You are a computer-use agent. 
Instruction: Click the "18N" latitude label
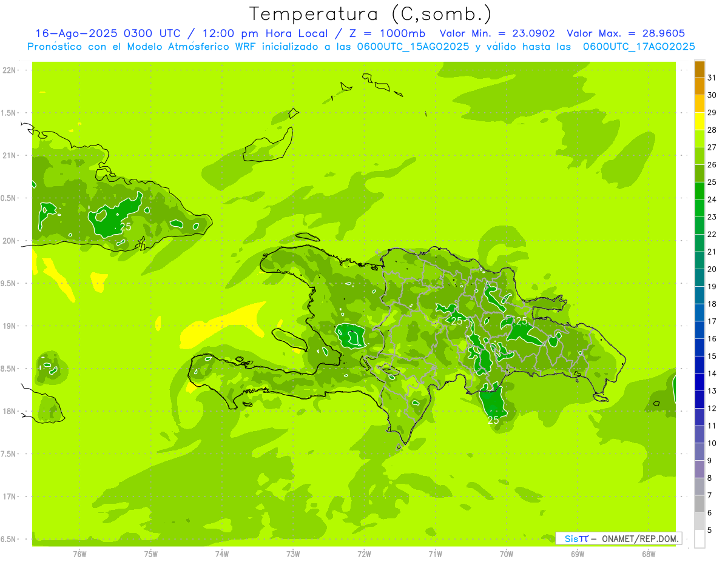(10, 412)
